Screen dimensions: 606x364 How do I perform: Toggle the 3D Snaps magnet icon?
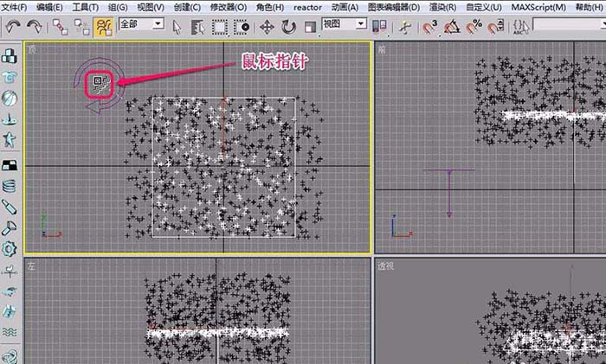[x=429, y=28]
